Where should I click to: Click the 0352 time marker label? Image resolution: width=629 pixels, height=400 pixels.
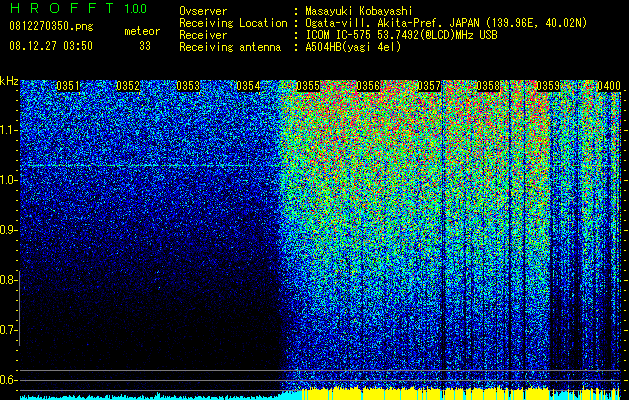click(x=128, y=86)
